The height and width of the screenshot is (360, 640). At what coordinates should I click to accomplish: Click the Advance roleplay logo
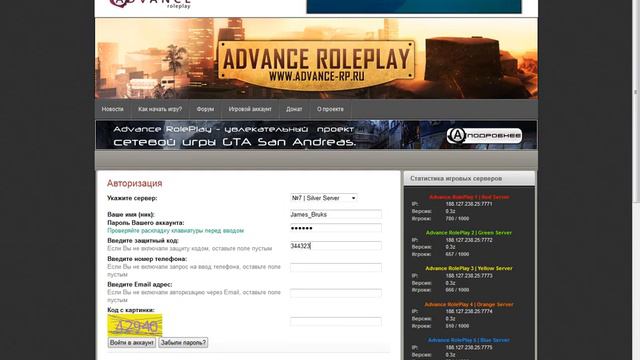[150, 4]
